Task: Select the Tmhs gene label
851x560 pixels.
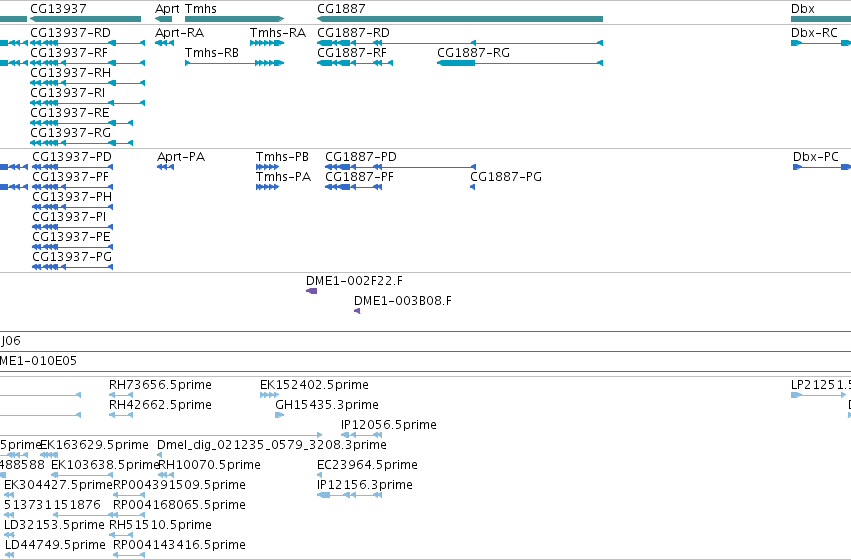Action: click(x=200, y=9)
